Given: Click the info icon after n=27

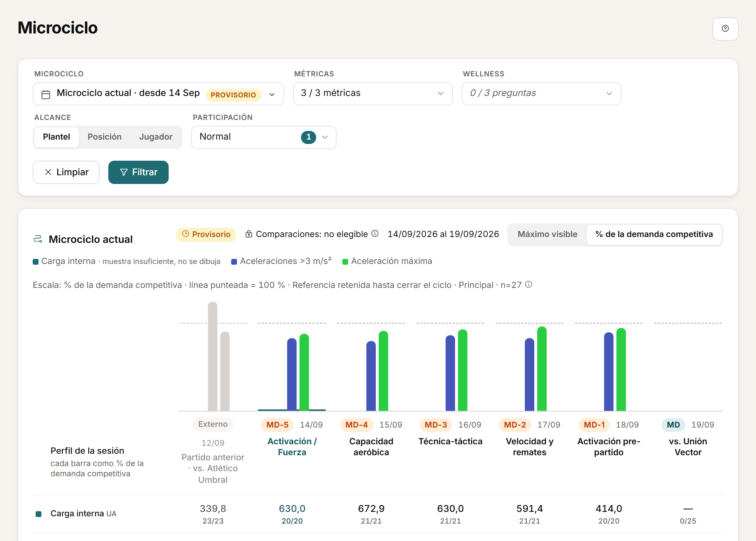Looking at the screenshot, I should [529, 285].
